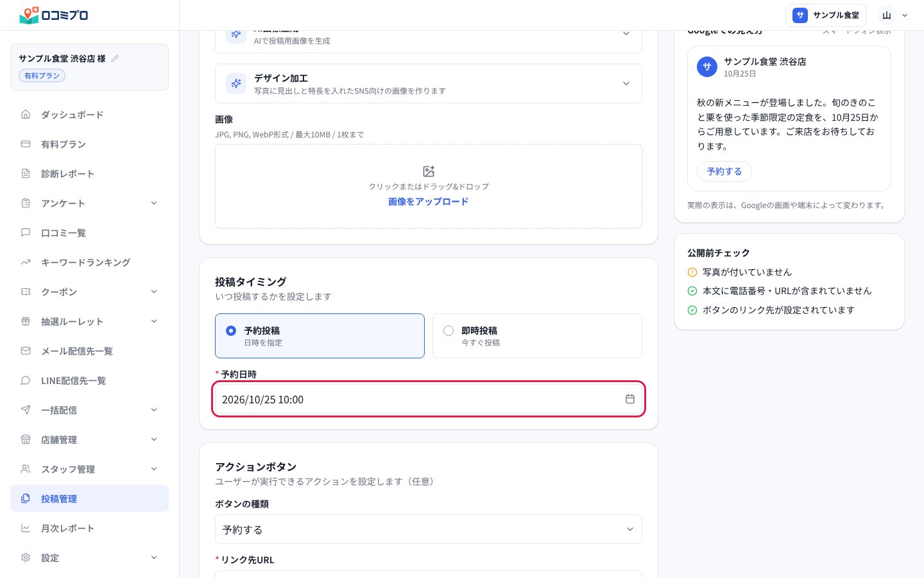The image size is (924, 578).
Task: Open the ボタンの種類 dropdown
Action: 429,529
